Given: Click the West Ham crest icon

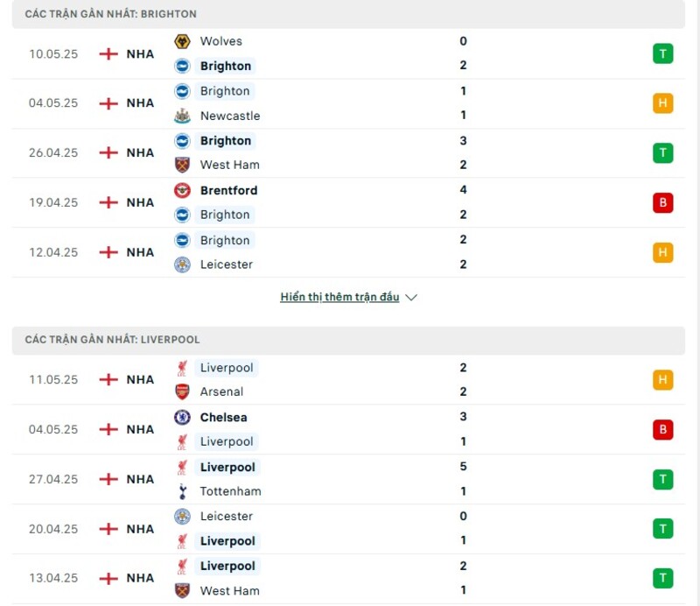Looking at the screenshot, I should [x=182, y=165].
